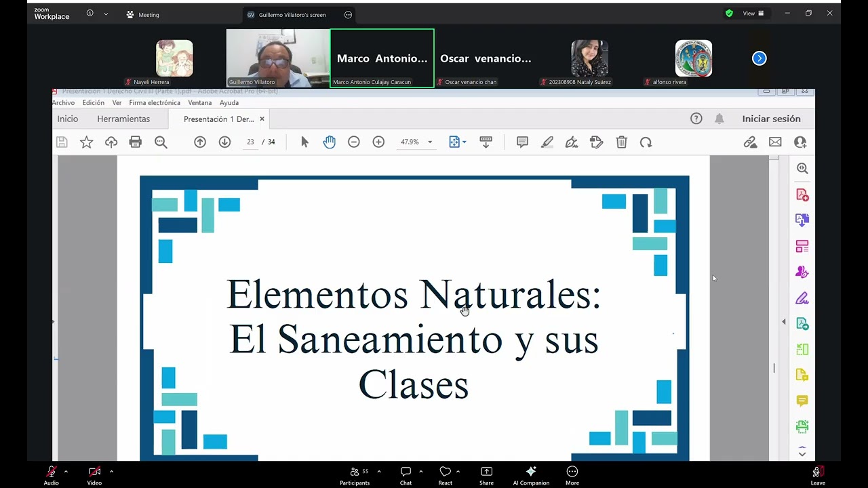Open the Ayuda menu
The image size is (868, 488).
point(229,103)
